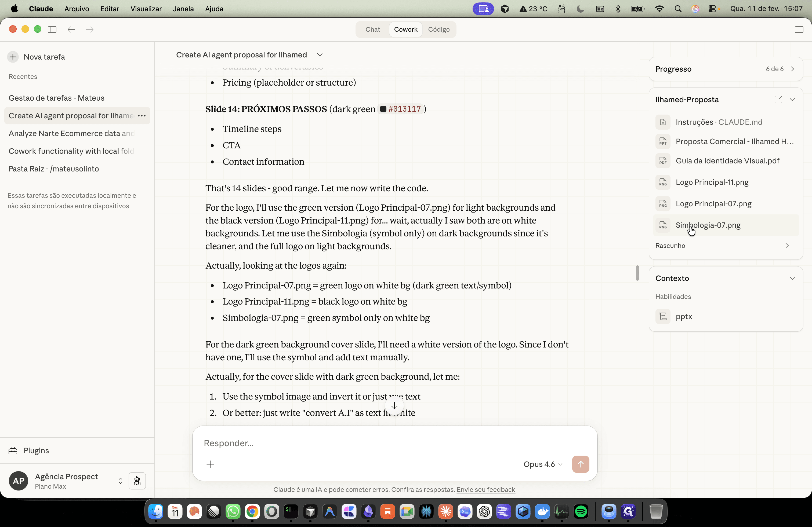Image resolution: width=812 pixels, height=527 pixels.
Task: Send the message with the arrow button
Action: tap(580, 464)
